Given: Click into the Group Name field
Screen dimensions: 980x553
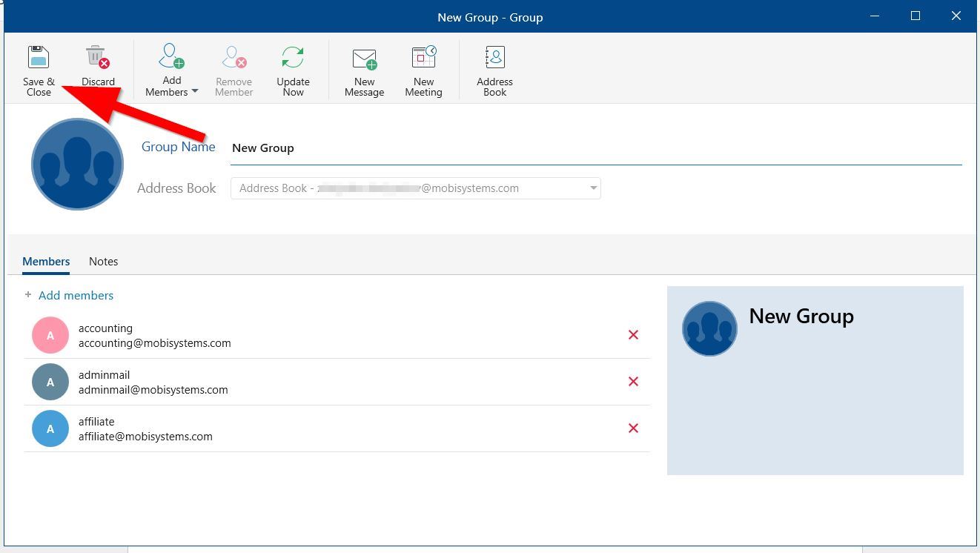Looking at the screenshot, I should pos(596,148).
